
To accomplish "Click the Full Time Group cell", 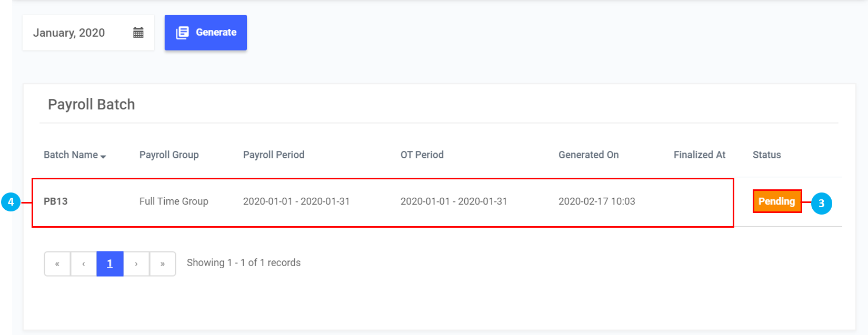I will pyautogui.click(x=174, y=201).
